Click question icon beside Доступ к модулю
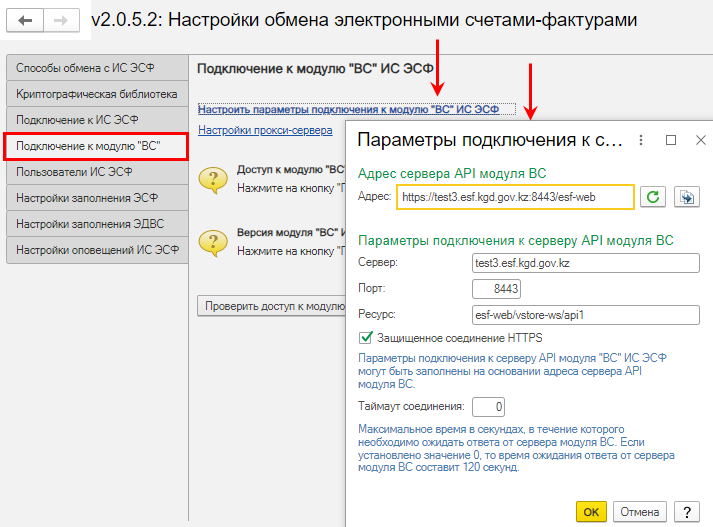 click(x=213, y=180)
